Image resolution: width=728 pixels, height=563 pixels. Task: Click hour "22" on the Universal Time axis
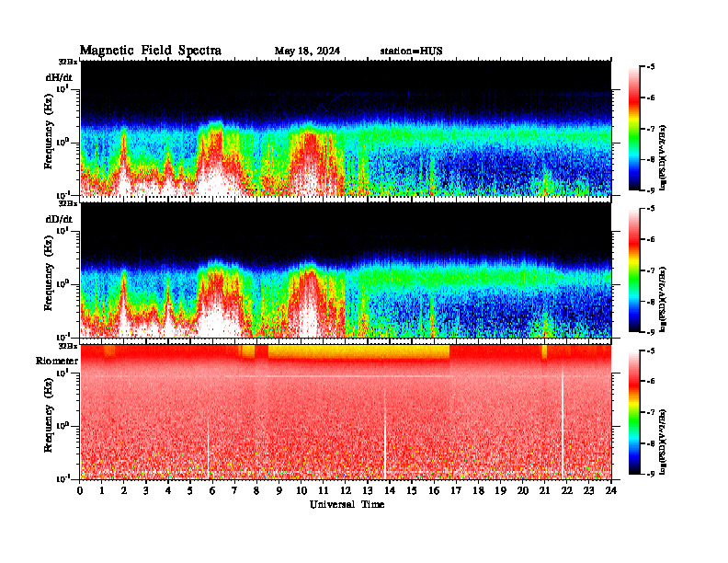566,490
